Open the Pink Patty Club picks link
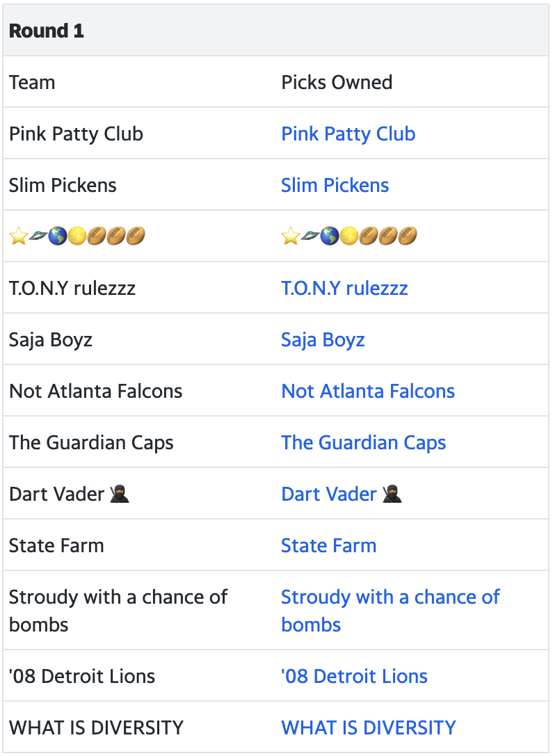The height and width of the screenshot is (756, 553). [348, 134]
